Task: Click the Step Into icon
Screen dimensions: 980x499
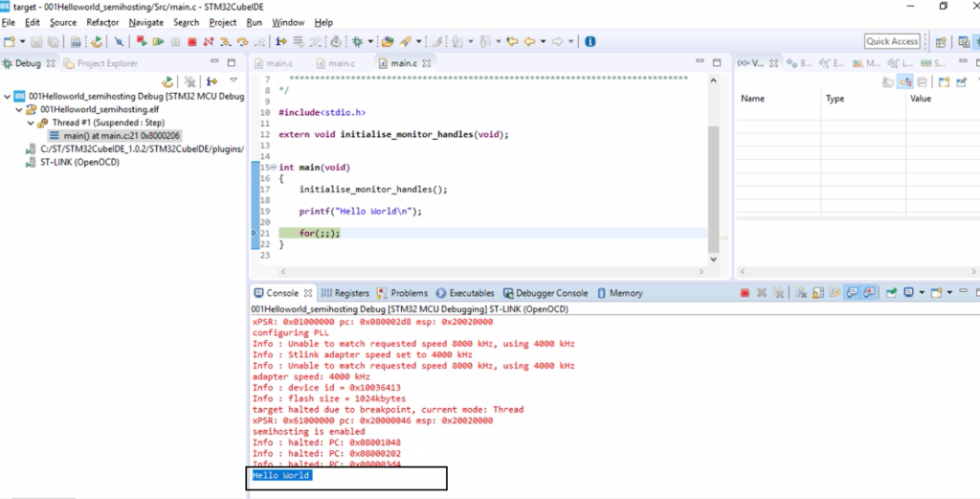Action: click(x=225, y=41)
